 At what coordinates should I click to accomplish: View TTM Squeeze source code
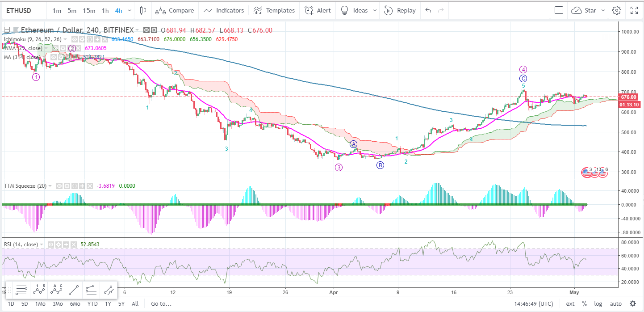(x=74, y=186)
